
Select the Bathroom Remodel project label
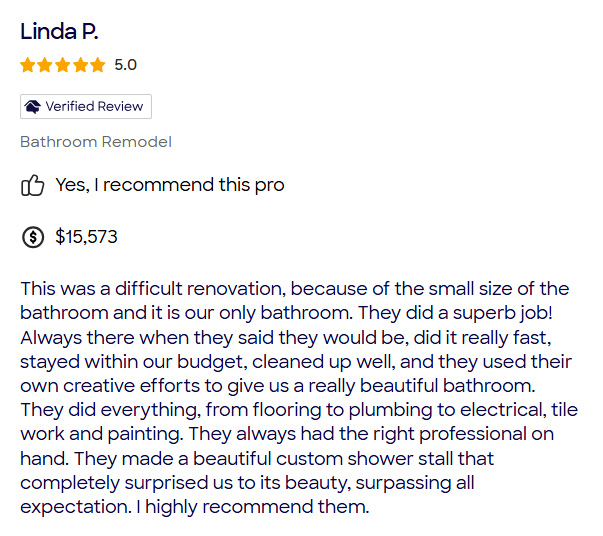(96, 142)
